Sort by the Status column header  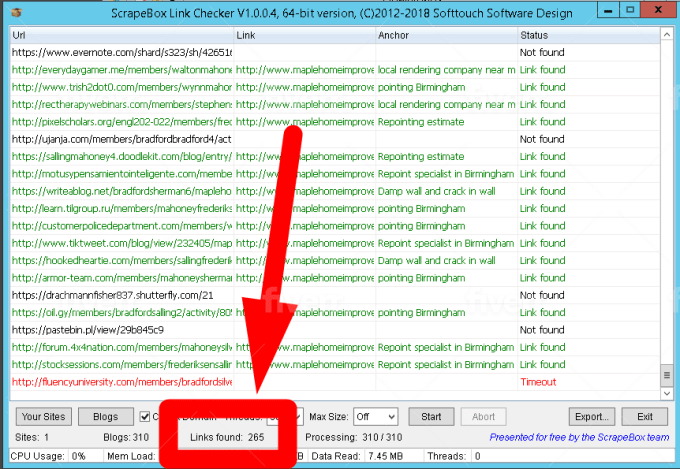tap(588, 35)
